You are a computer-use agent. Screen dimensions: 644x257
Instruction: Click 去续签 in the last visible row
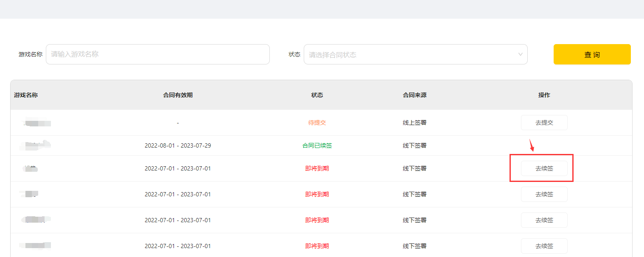coord(544,246)
